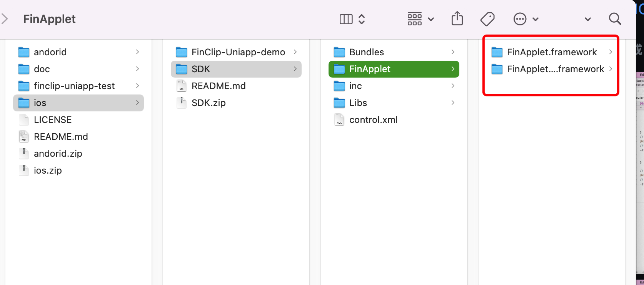Open the FinClip-Uniapp-demo folder
Viewport: 644px width, 285px height.
238,52
